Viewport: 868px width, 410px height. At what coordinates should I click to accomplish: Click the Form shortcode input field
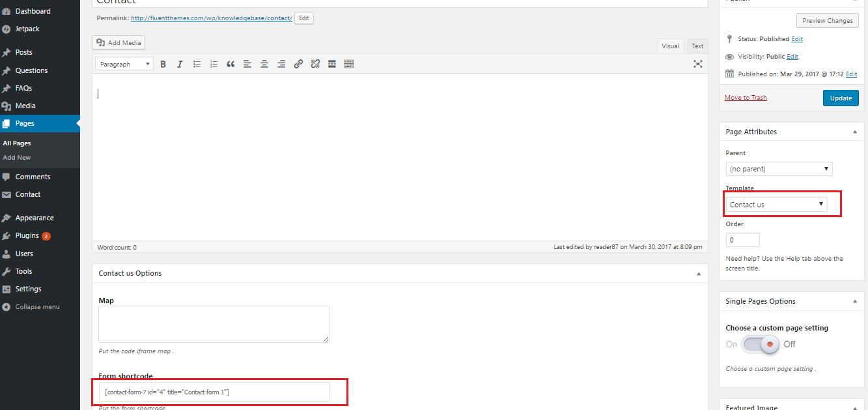pyautogui.click(x=214, y=392)
